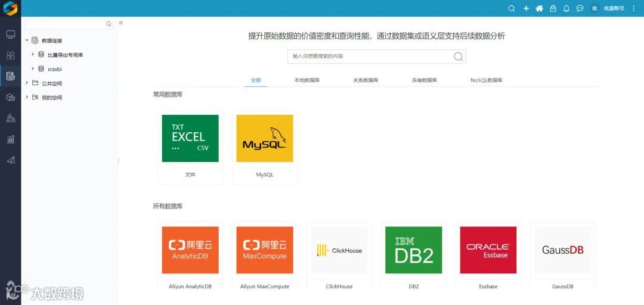644x305 pixels.
Task: Click the 所有数据库 section heading
Action: point(168,206)
